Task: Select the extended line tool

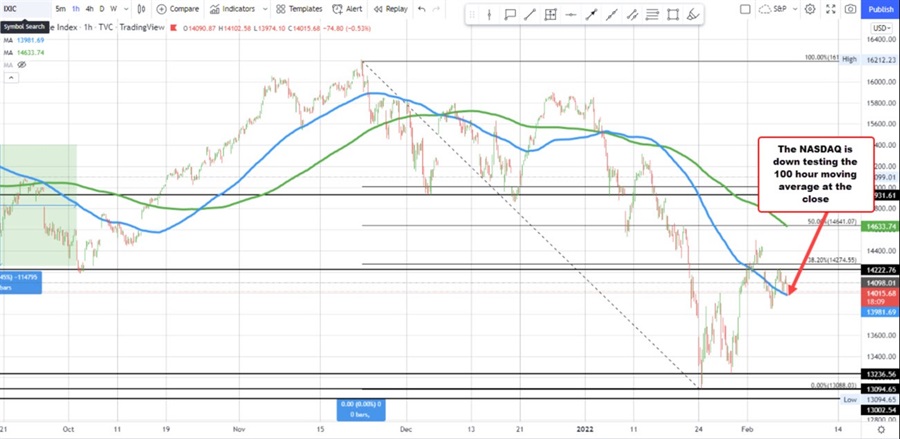Action: point(611,15)
